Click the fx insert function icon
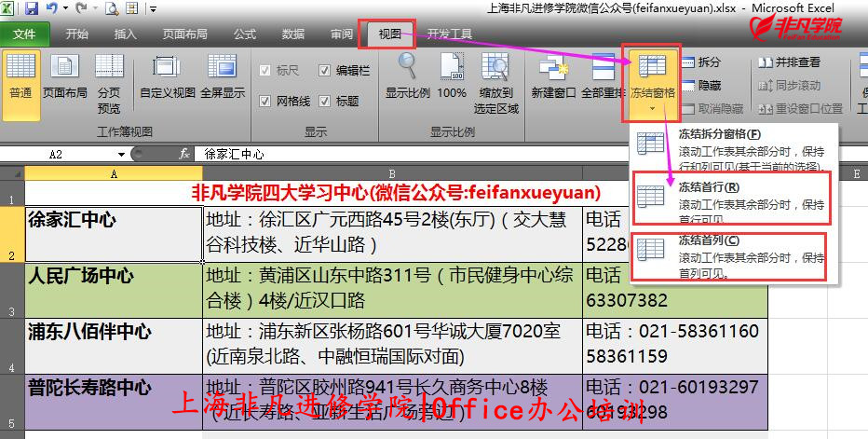This screenshot has height=439, width=868. tap(184, 154)
